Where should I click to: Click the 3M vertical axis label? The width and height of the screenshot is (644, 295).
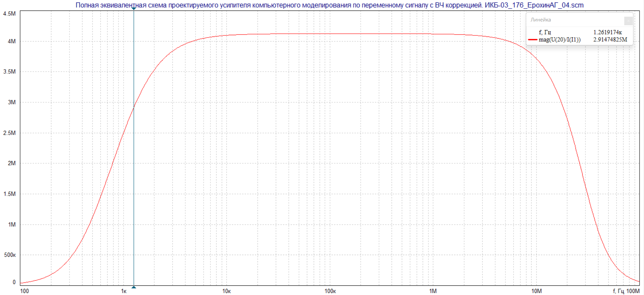(12, 102)
